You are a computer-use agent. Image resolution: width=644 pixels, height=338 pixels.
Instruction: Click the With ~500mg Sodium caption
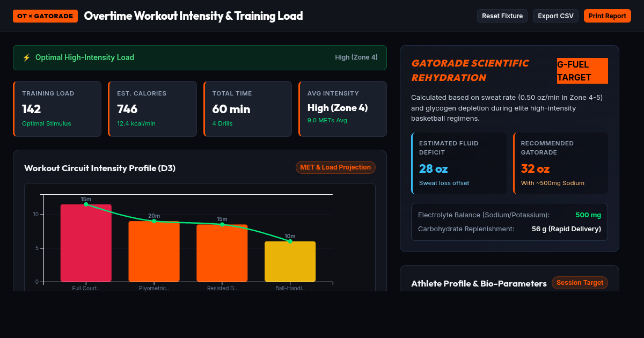pos(553,183)
